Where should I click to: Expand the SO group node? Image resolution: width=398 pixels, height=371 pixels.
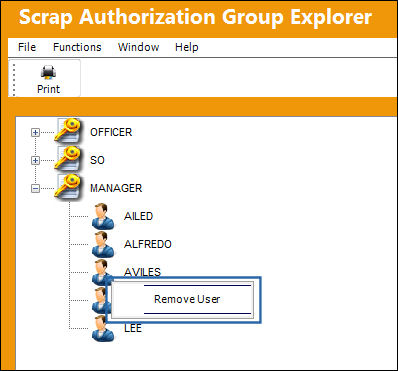[35, 161]
